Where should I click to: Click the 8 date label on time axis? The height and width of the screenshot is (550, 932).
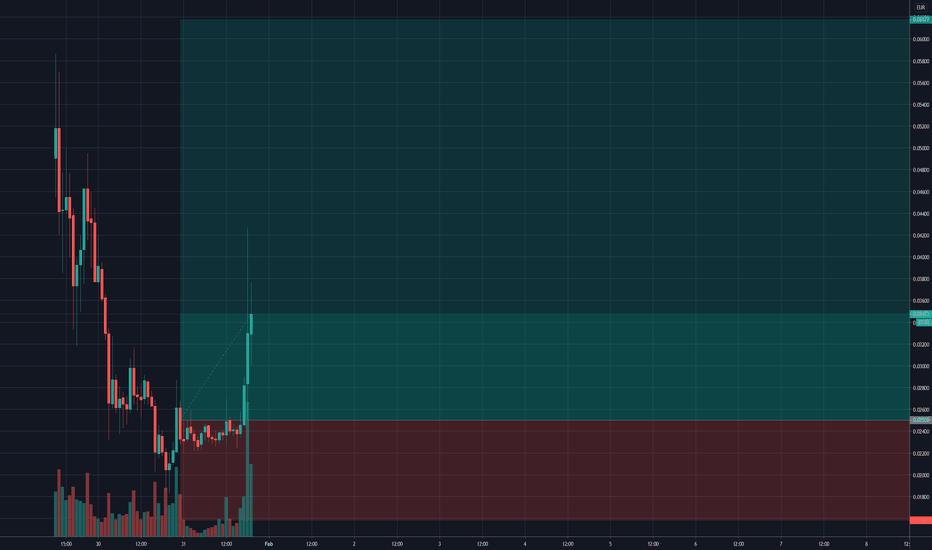click(x=866, y=543)
